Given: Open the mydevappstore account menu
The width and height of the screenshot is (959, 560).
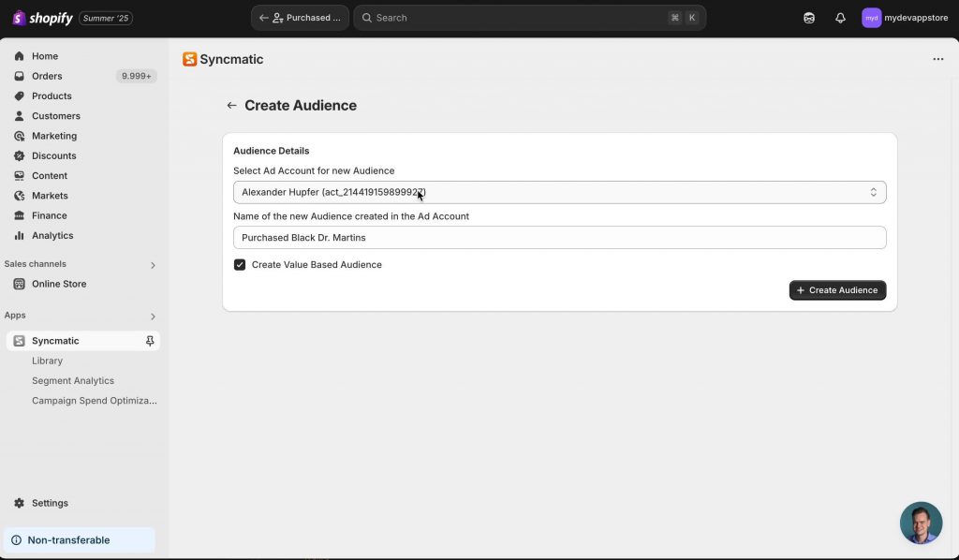Looking at the screenshot, I should (906, 18).
